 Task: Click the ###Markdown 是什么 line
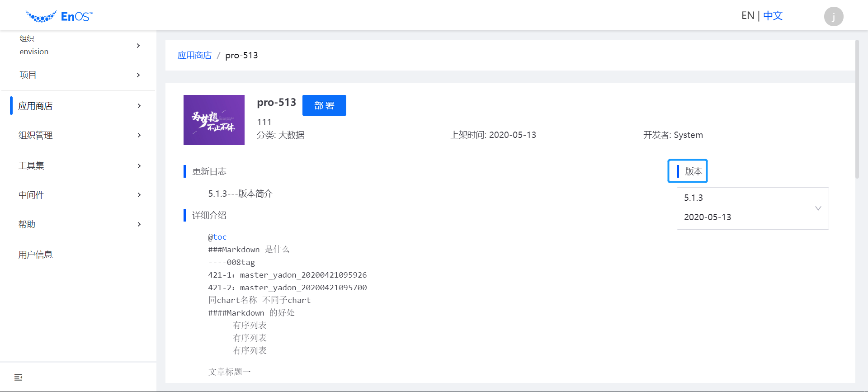pos(249,250)
